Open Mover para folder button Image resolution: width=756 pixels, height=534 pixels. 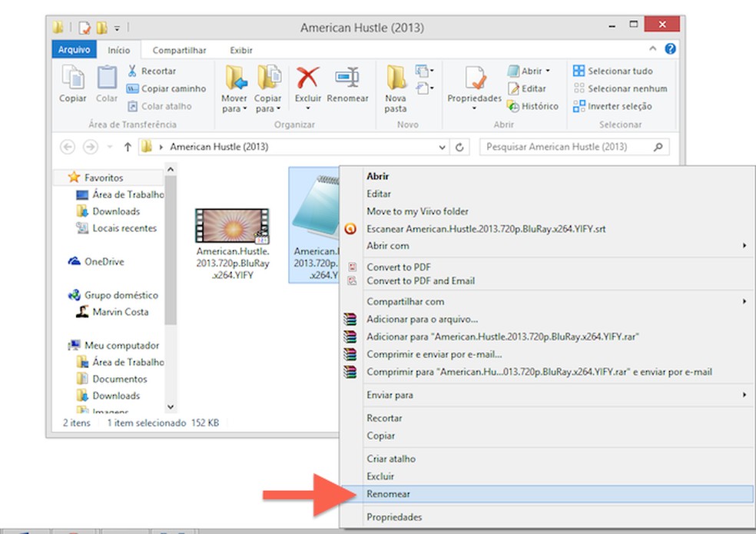point(234,89)
